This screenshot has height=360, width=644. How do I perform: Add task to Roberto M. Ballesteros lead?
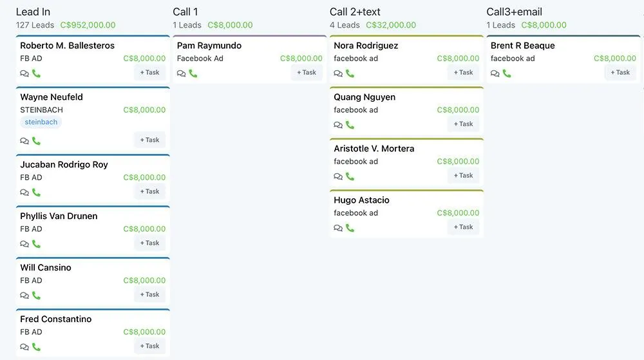(149, 72)
